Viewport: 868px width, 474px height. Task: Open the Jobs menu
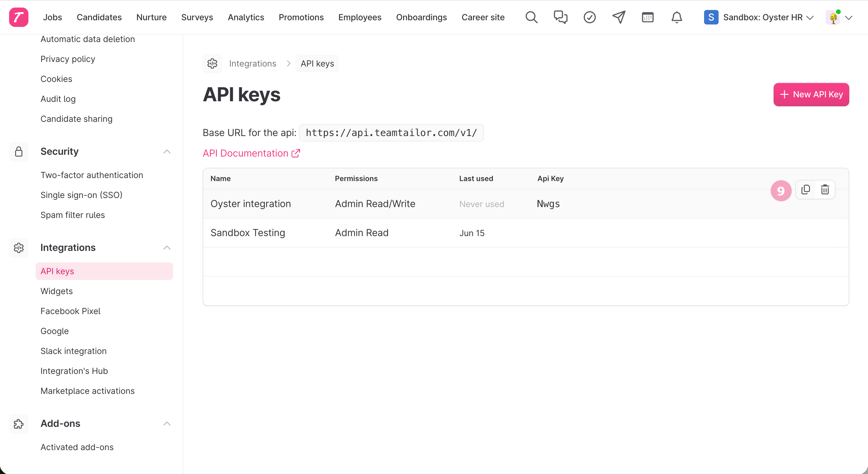pos(53,17)
